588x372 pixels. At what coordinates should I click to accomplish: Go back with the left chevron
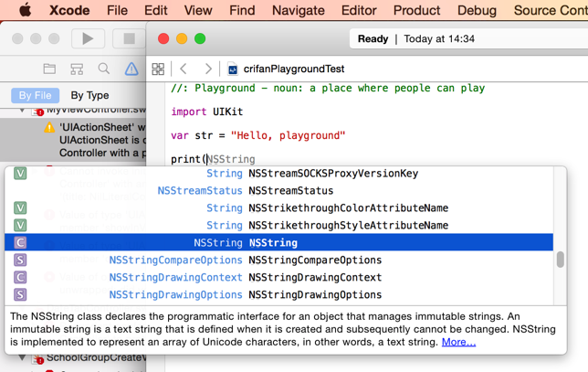[184, 69]
